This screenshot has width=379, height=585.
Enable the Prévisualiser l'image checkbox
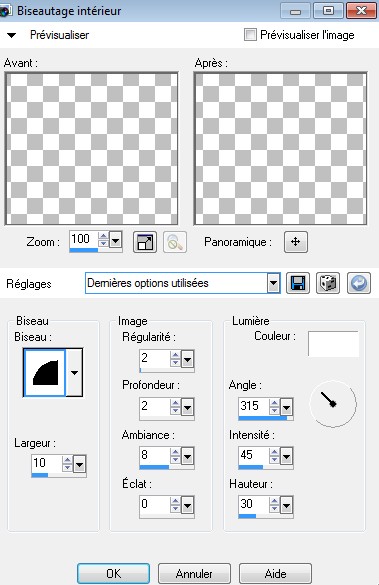[x=250, y=35]
